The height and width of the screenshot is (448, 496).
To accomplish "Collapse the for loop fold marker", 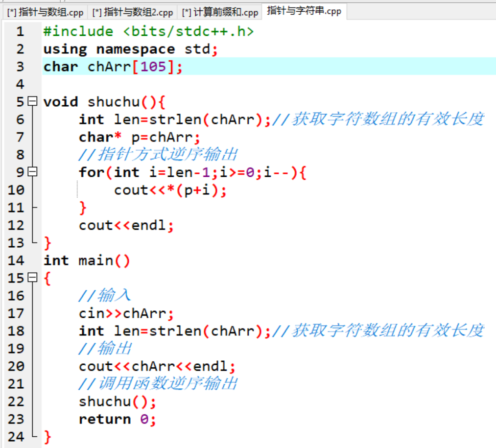I will pos(32,172).
